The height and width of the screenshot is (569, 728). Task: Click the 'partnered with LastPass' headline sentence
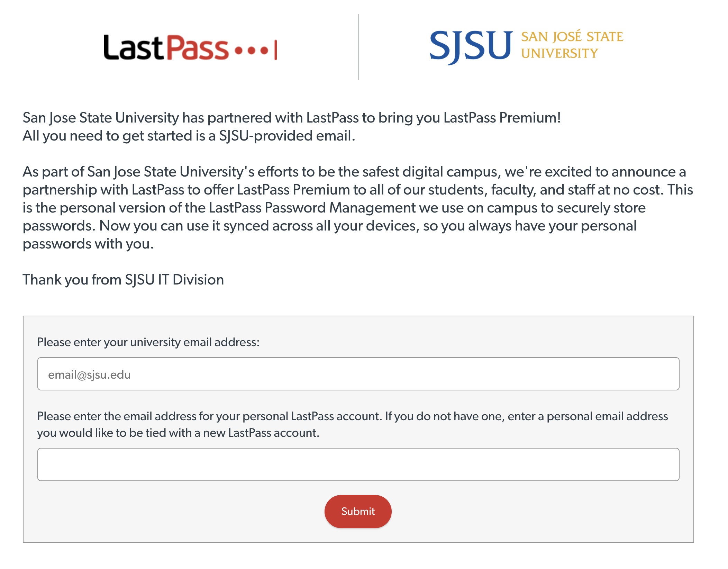[291, 118]
